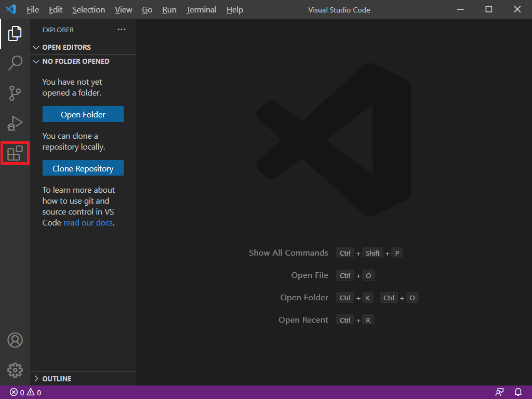Open the Go menu

pyautogui.click(x=147, y=9)
